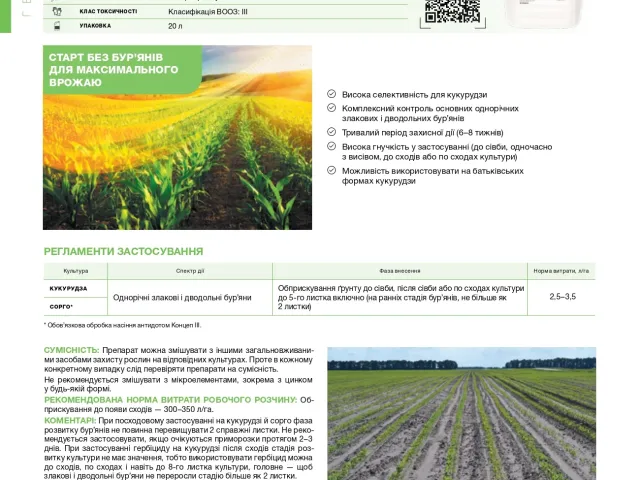Click the '2,5–3,5' rate cell
Screen dimensions: 640x480
562,297
